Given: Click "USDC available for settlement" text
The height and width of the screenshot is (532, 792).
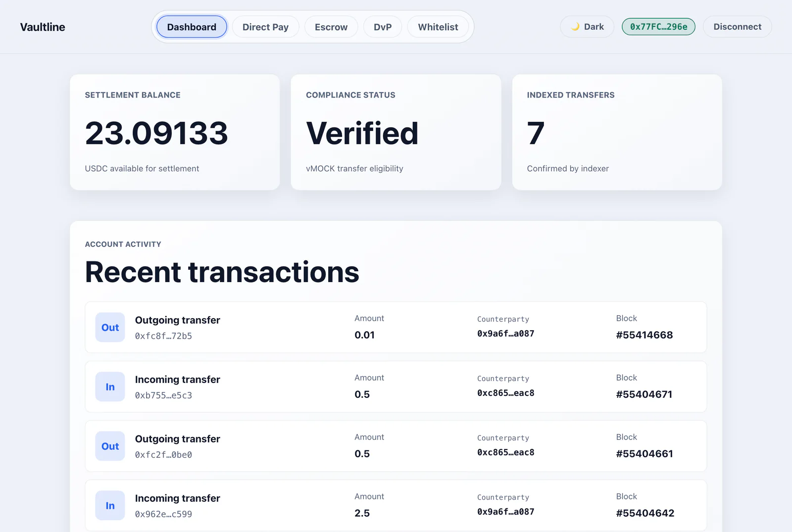Looking at the screenshot, I should pyautogui.click(x=142, y=169).
